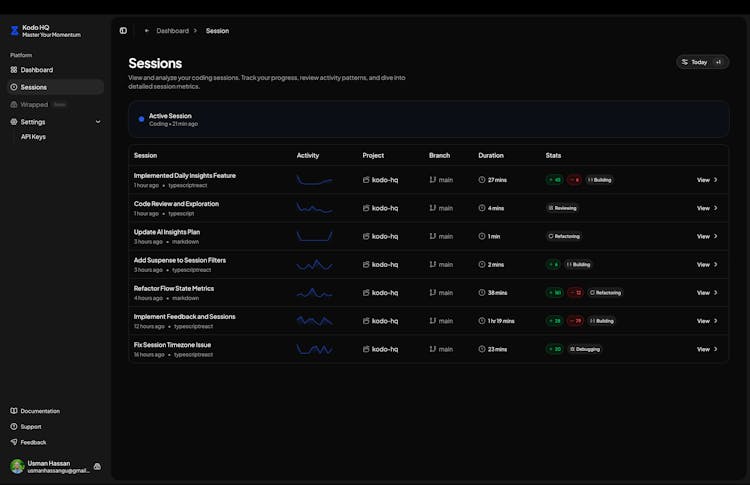
Task: Click the Kodo HQ logo icon
Action: [x=14, y=31]
